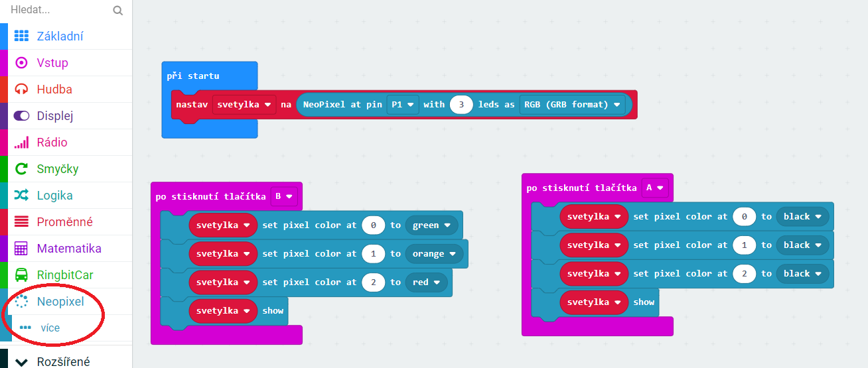Open Logika shuffle arrows icon

tap(22, 196)
